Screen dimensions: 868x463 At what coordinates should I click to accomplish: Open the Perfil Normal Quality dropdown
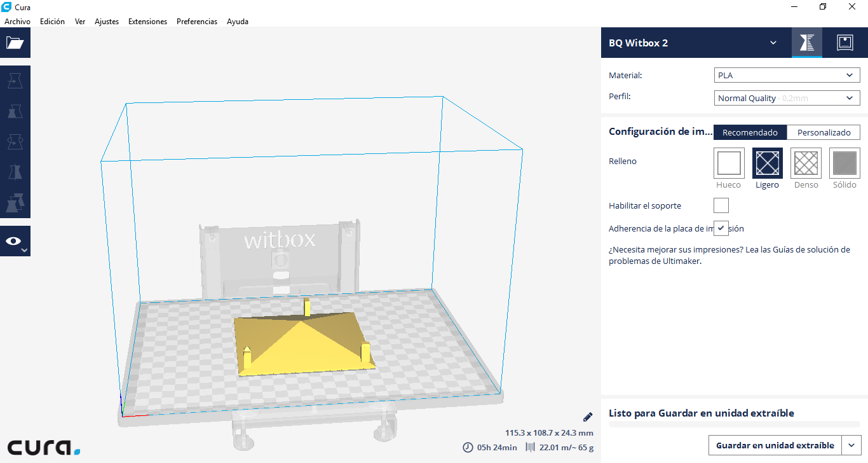pos(787,98)
